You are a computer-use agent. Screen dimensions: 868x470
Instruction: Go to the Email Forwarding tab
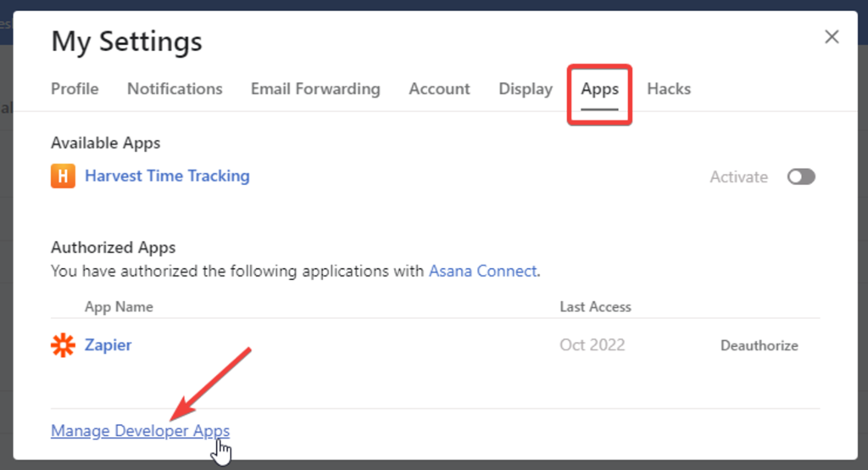click(315, 89)
